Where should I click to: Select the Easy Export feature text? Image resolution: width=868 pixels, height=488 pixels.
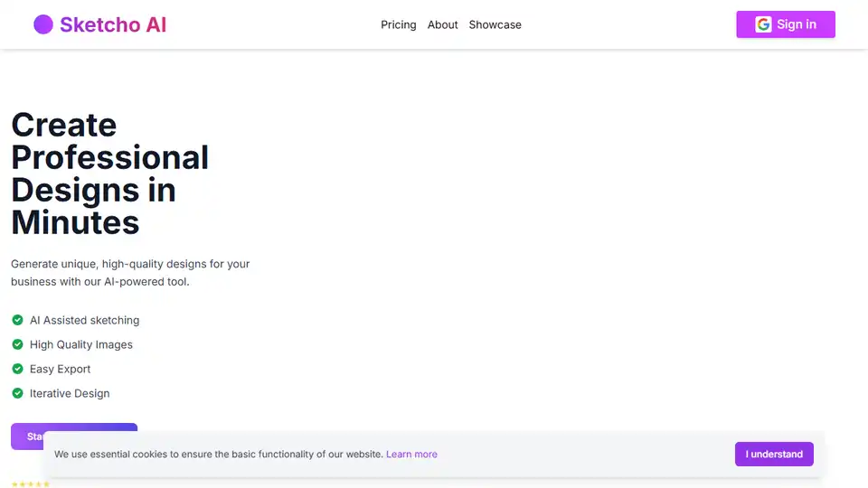click(x=60, y=369)
